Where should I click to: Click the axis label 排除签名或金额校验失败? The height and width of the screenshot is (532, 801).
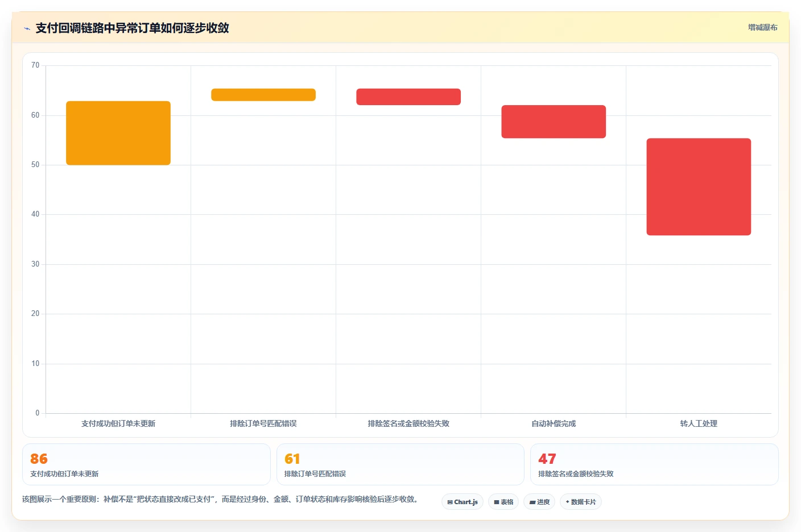(x=408, y=423)
